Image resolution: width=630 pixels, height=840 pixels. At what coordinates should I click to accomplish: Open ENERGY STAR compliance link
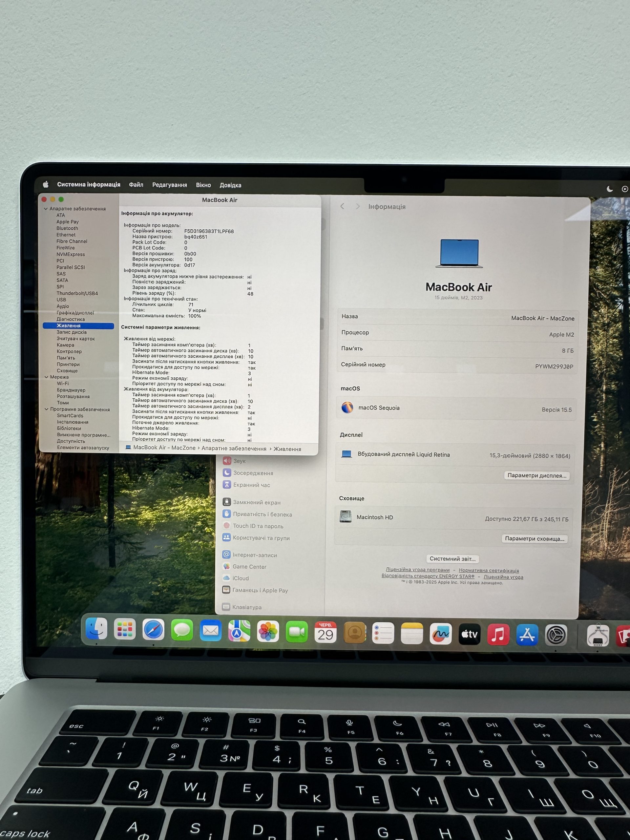[428, 576]
